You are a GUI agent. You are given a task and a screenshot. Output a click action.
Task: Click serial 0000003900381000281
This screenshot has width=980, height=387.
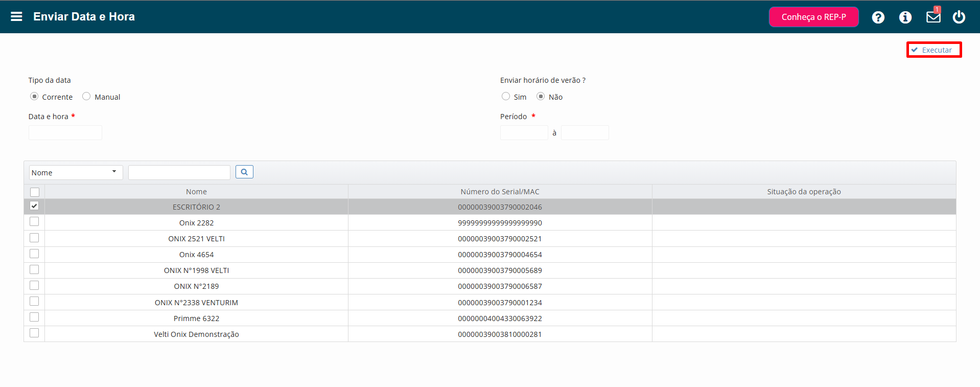click(500, 334)
